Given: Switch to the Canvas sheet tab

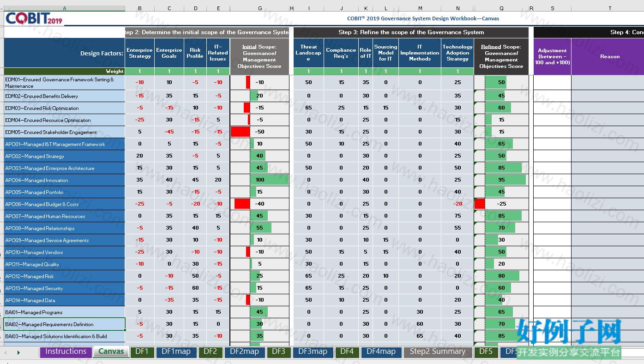Looking at the screenshot, I should tap(111, 352).
